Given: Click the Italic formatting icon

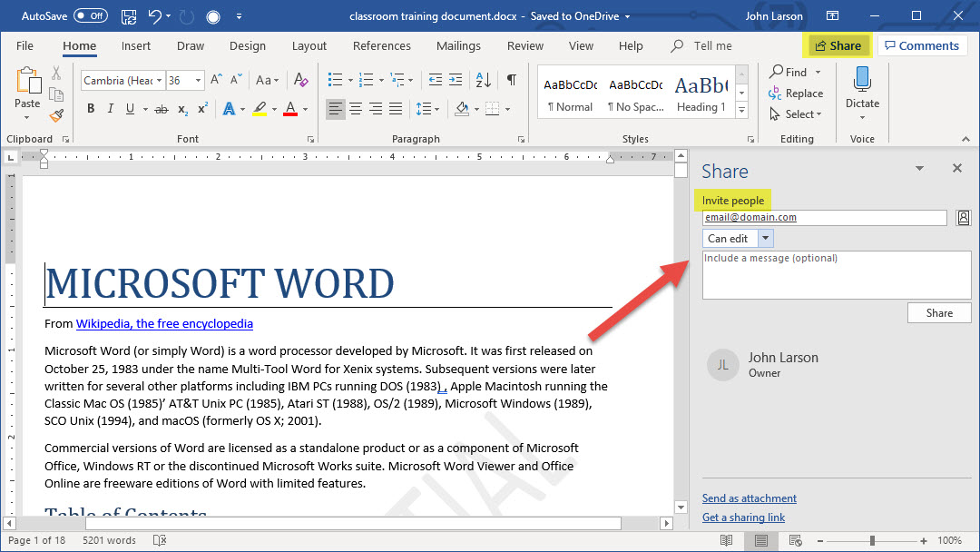Looking at the screenshot, I should pos(111,109).
